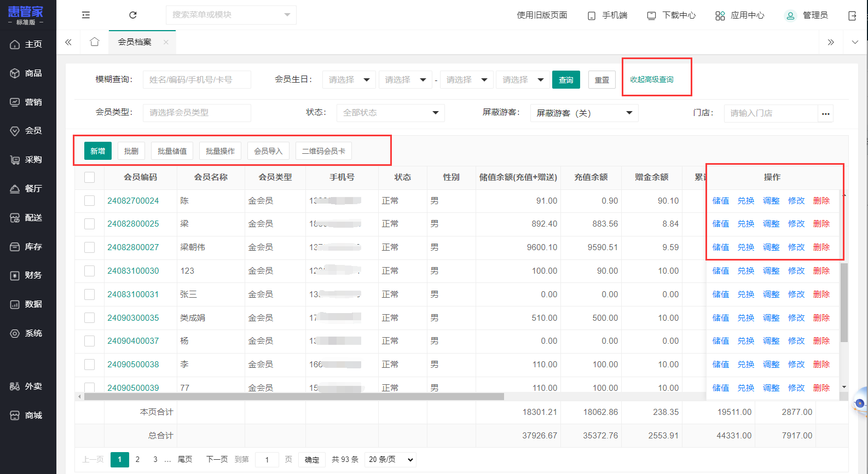Screen dimensions: 868x474
Task: Go to page 2
Action: [137, 460]
